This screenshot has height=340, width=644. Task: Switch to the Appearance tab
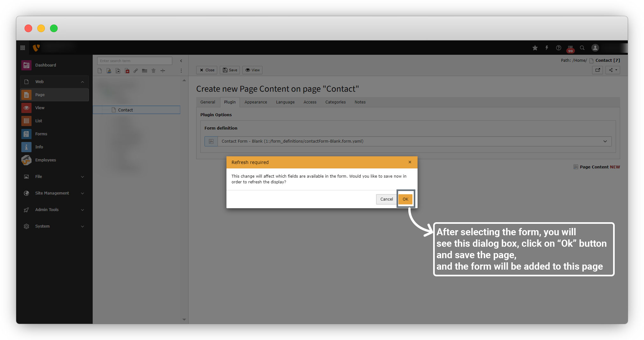255,102
